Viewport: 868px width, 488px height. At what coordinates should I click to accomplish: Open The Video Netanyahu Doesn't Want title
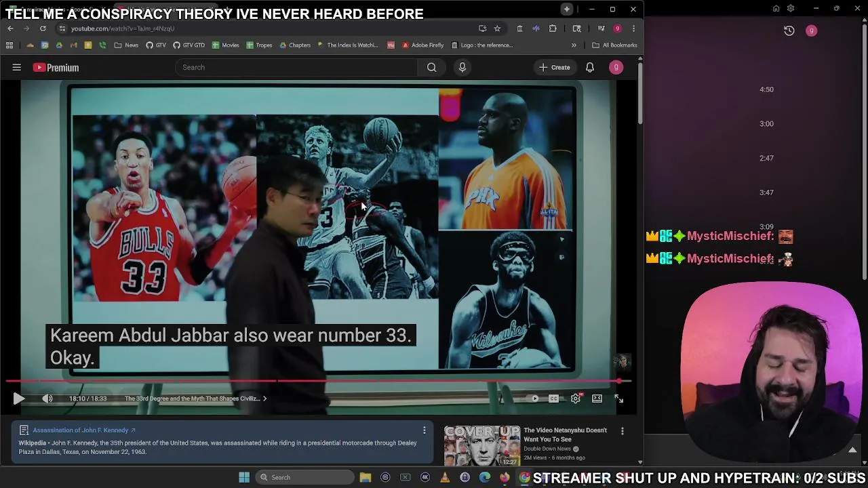click(565, 434)
